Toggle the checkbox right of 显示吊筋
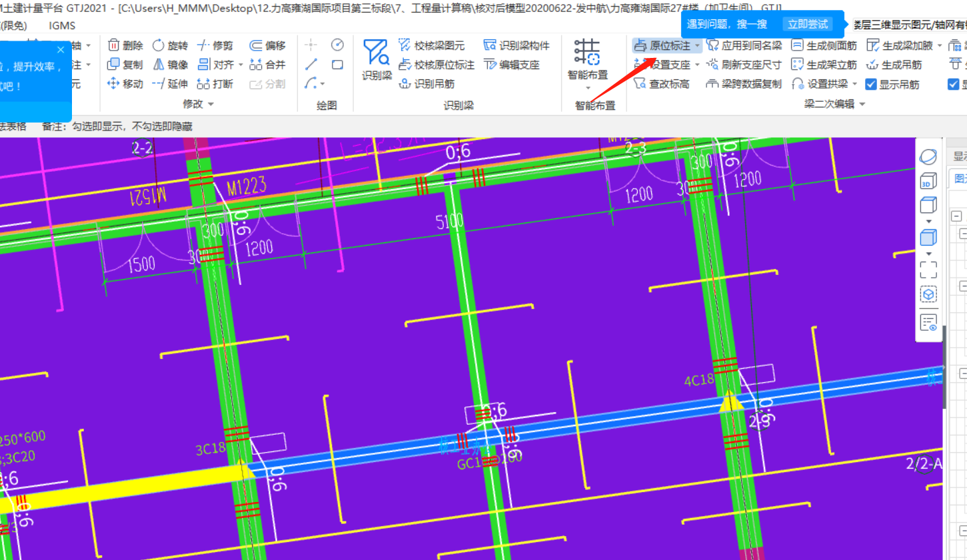This screenshot has height=560, width=967. coord(954,84)
